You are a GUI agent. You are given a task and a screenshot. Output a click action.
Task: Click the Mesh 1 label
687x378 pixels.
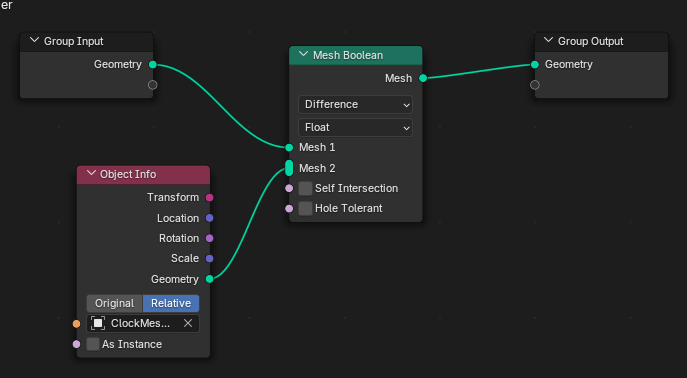tap(317, 147)
